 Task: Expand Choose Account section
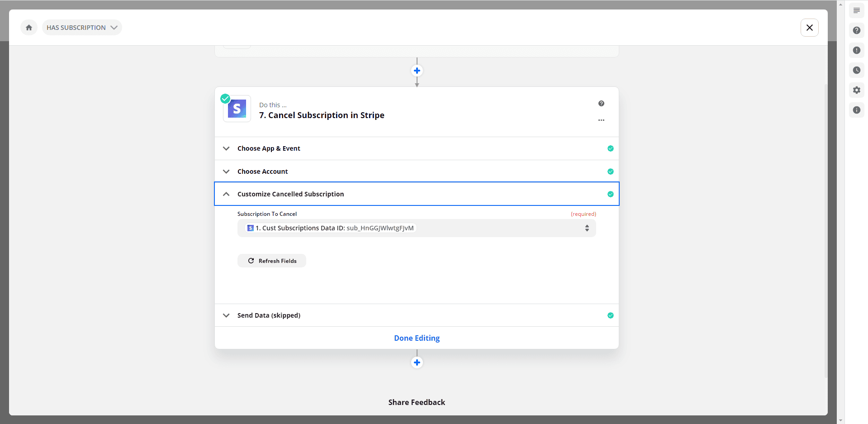(x=417, y=172)
